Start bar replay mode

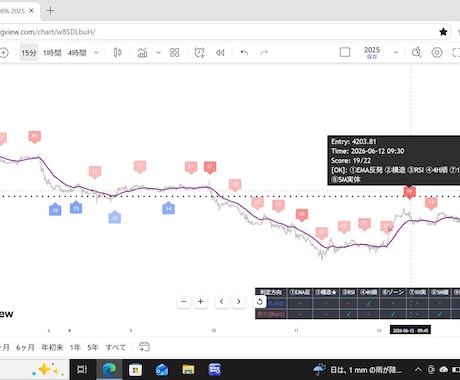[220, 52]
